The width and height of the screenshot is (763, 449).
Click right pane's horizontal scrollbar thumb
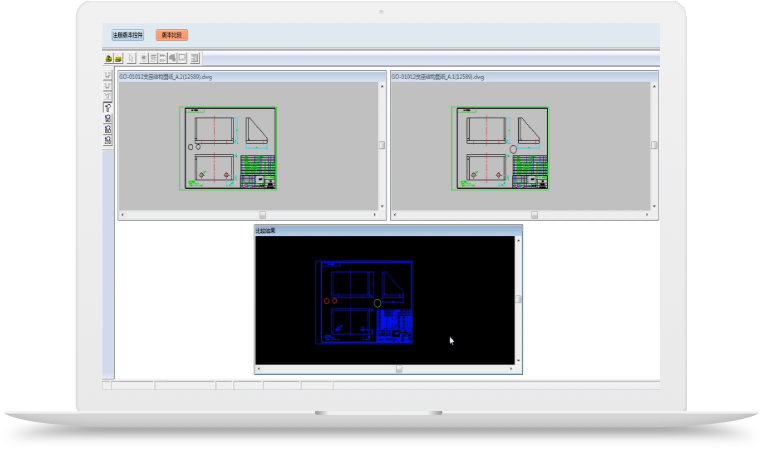(534, 214)
